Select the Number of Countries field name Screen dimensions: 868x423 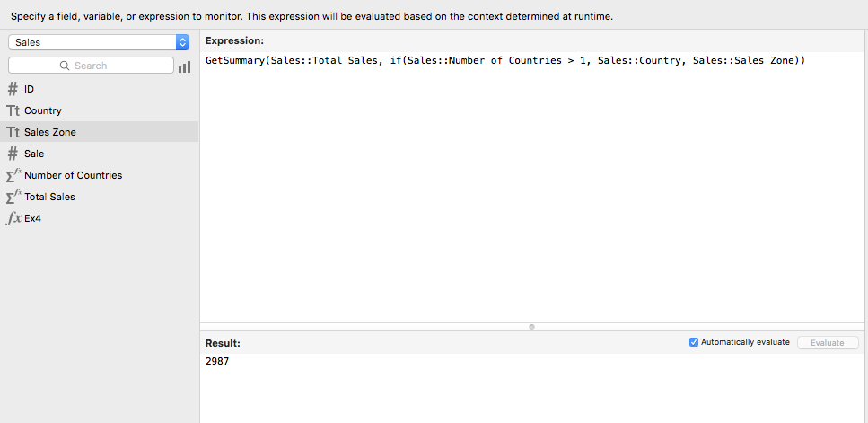73,175
